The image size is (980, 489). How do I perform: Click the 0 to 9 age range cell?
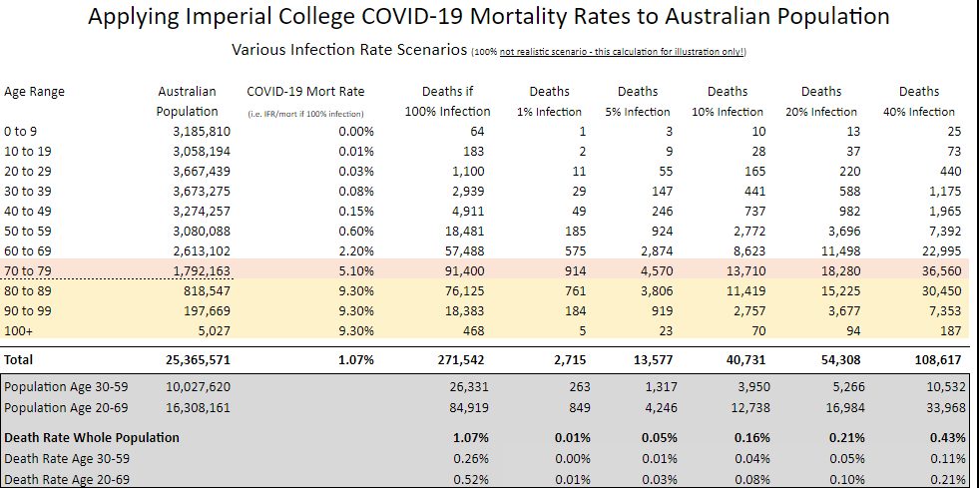click(x=20, y=132)
